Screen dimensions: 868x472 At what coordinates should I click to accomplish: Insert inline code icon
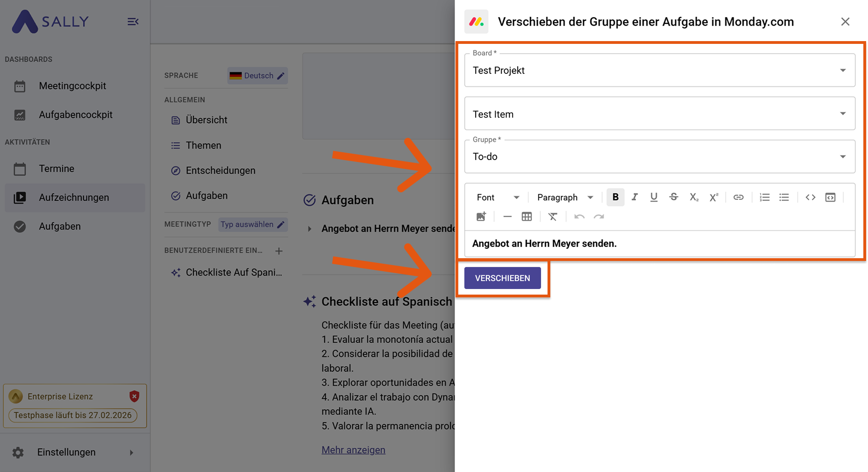pyautogui.click(x=810, y=197)
